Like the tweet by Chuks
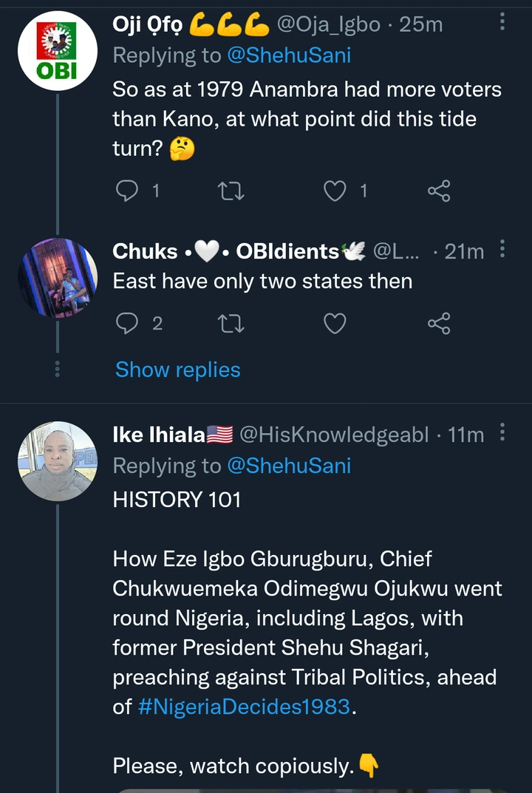Screen dimensions: 532x793 [x=336, y=323]
